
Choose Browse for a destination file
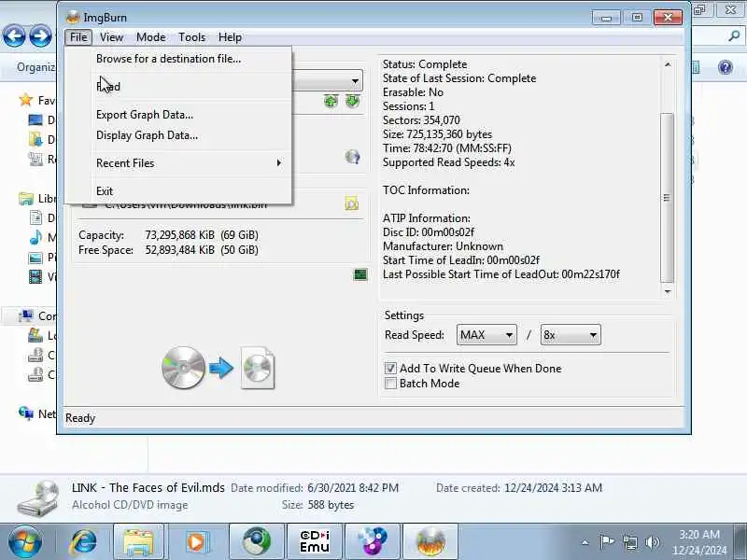[178, 59]
